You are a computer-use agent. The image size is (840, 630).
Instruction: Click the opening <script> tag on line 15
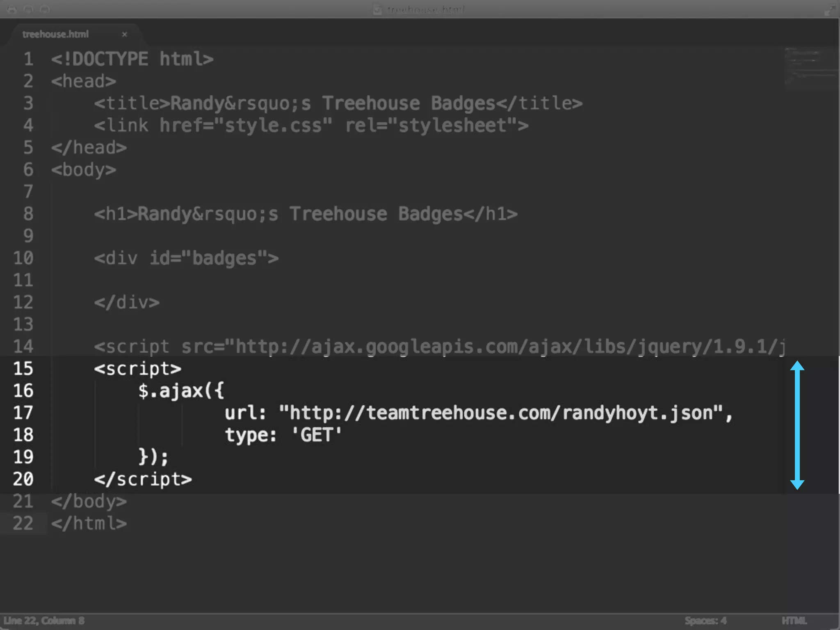point(138,369)
